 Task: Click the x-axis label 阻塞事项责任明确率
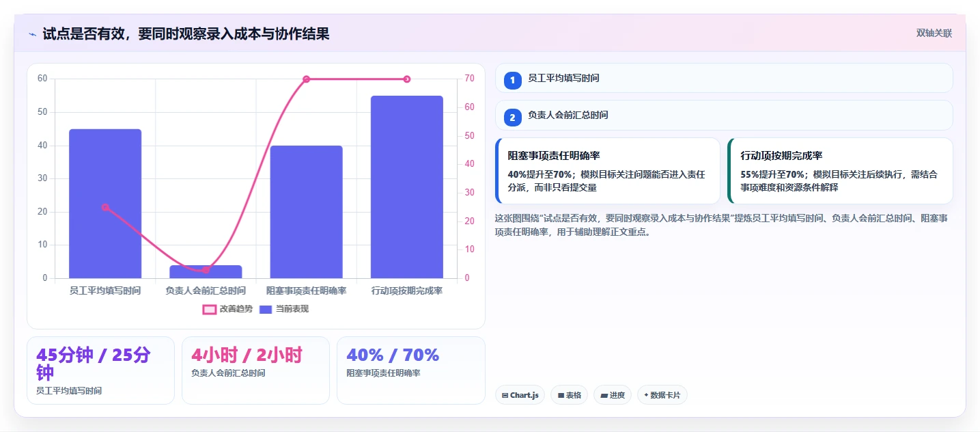(306, 291)
